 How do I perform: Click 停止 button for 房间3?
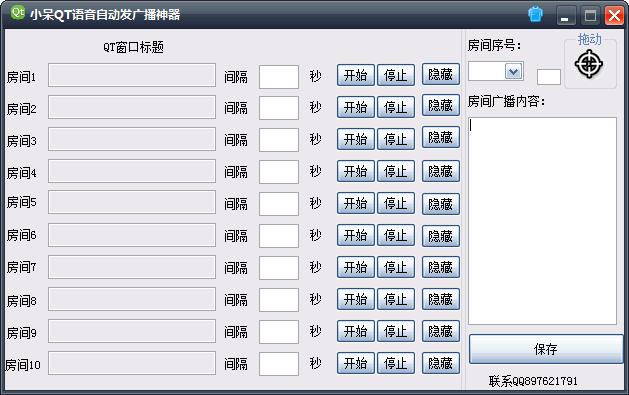click(x=396, y=139)
